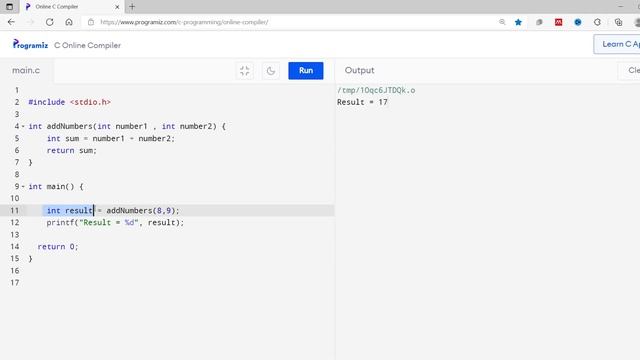640x360 pixels.
Task: Open a new browser tab
Action: 132,7
